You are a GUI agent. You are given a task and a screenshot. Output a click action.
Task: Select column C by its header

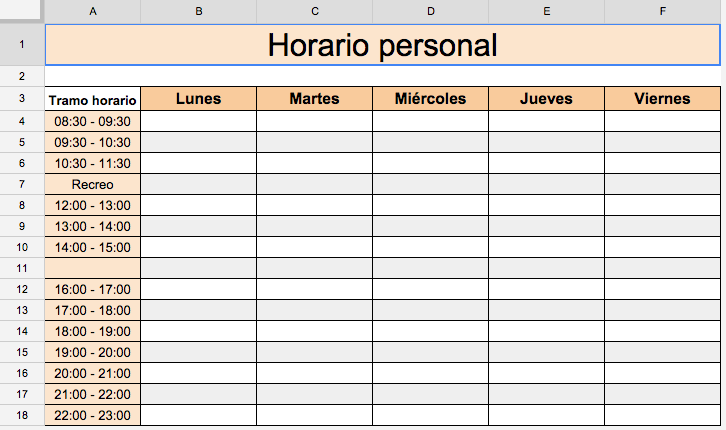tap(314, 11)
